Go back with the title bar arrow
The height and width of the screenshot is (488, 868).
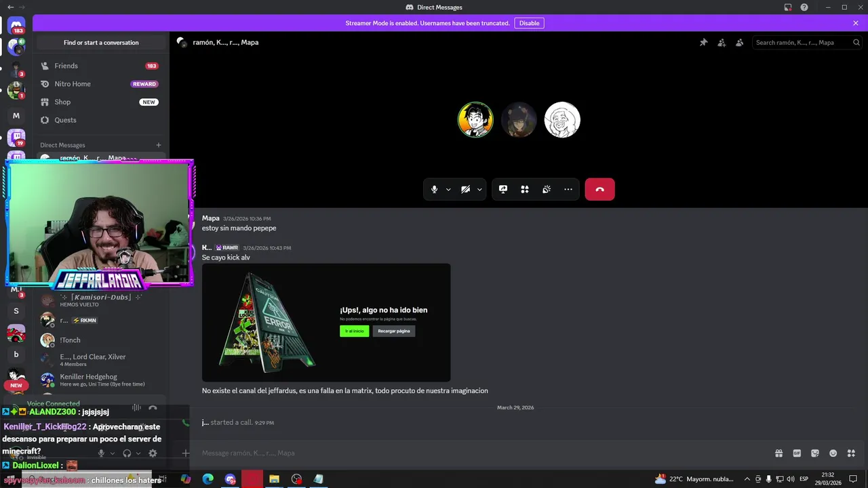10,7
